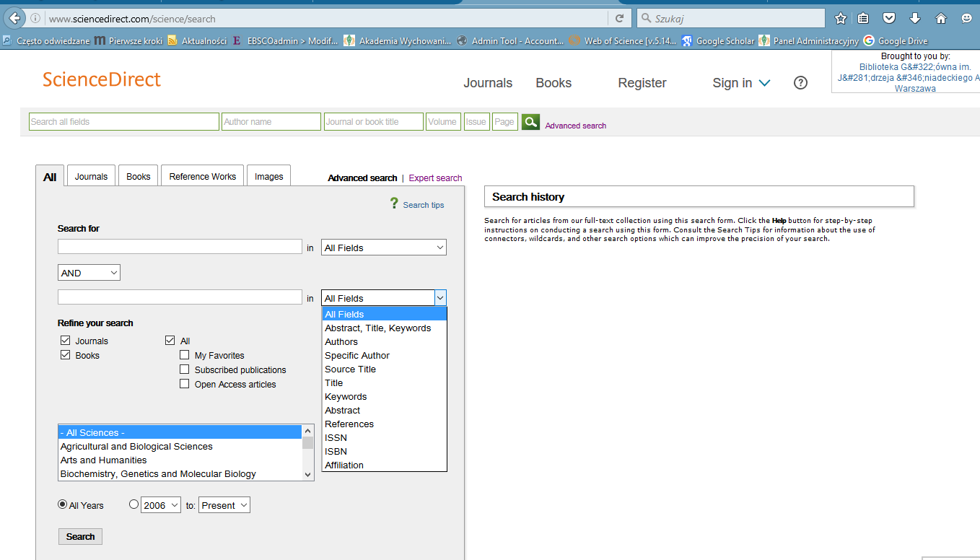Open the Present end year dropdown

224,505
